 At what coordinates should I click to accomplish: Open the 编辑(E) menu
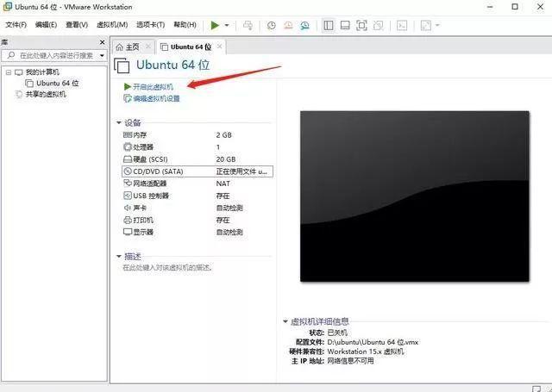46,25
